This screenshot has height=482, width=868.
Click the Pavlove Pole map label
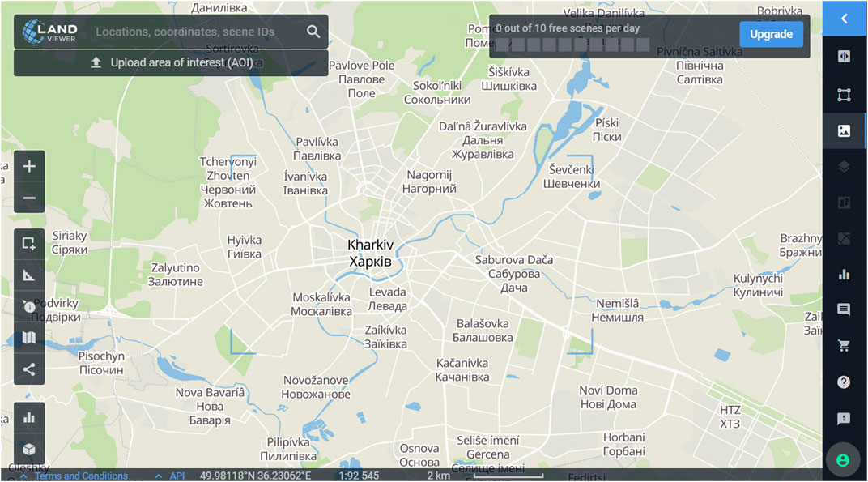361,79
